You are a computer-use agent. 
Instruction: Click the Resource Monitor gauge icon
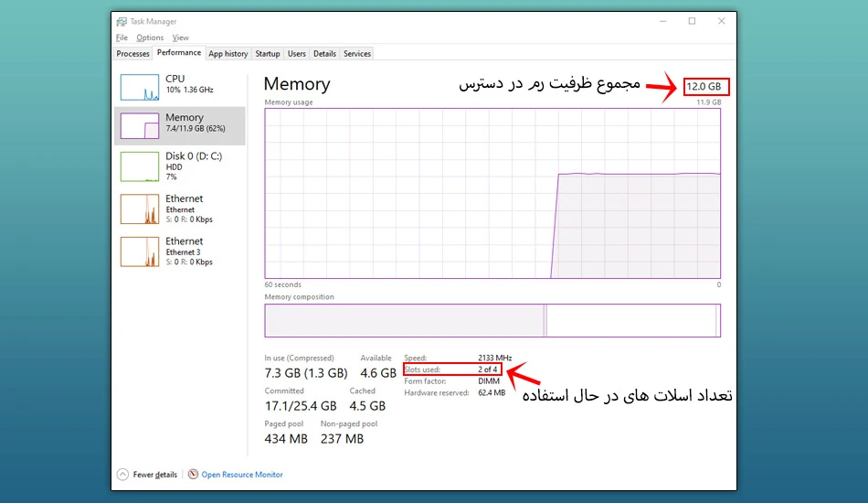(x=193, y=475)
